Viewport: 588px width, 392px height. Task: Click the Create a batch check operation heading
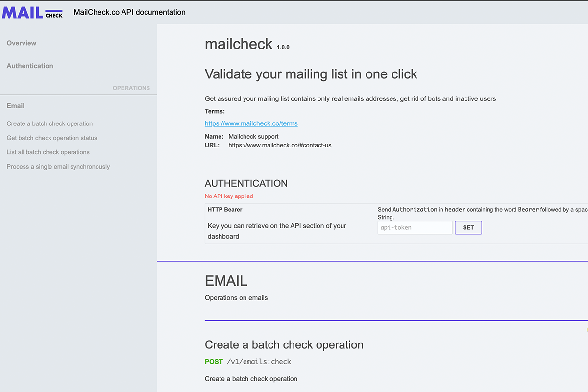point(284,344)
